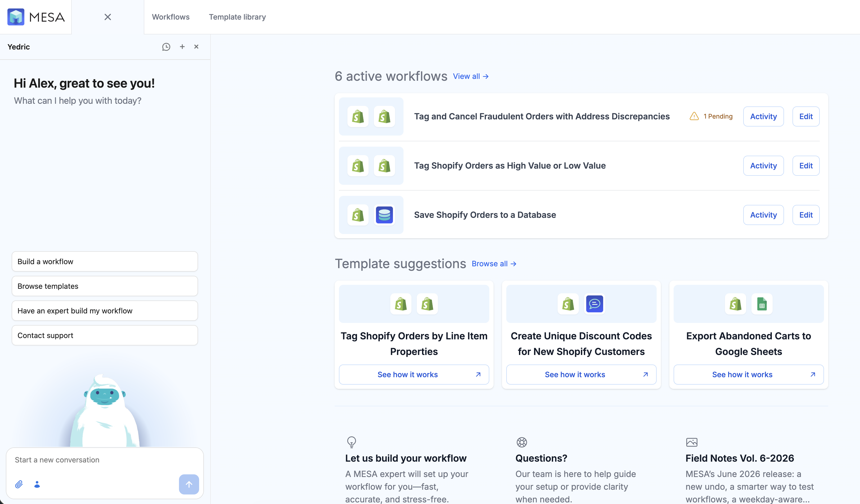
Task: Open the chat history clock icon
Action: (166, 47)
